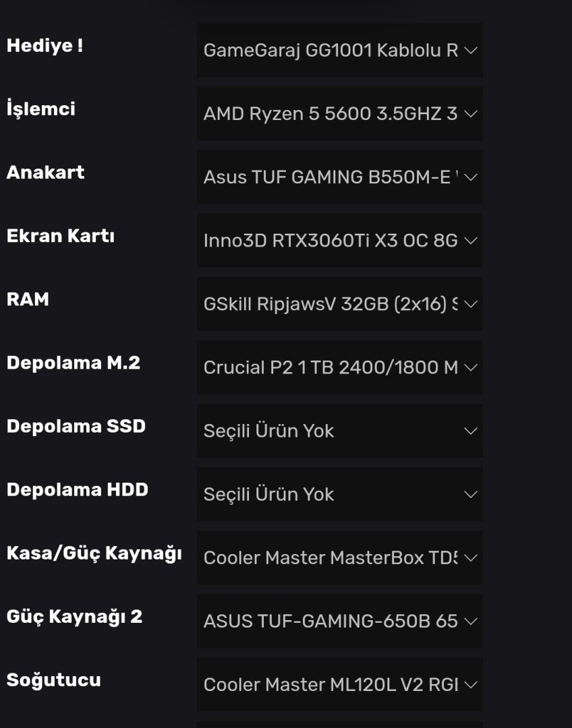Click the chevron arrow in Depolama HDD row

[x=471, y=494]
